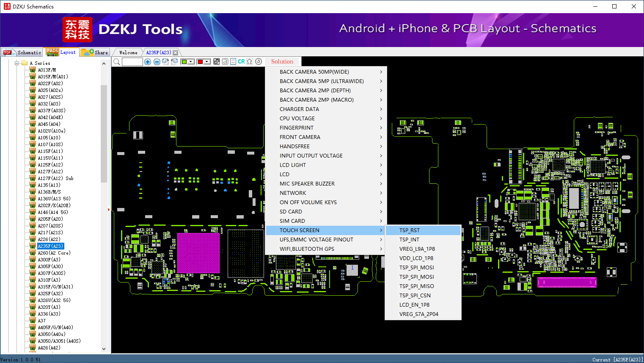Open the Share tab
Screen dimensions: 644x363
95,53
